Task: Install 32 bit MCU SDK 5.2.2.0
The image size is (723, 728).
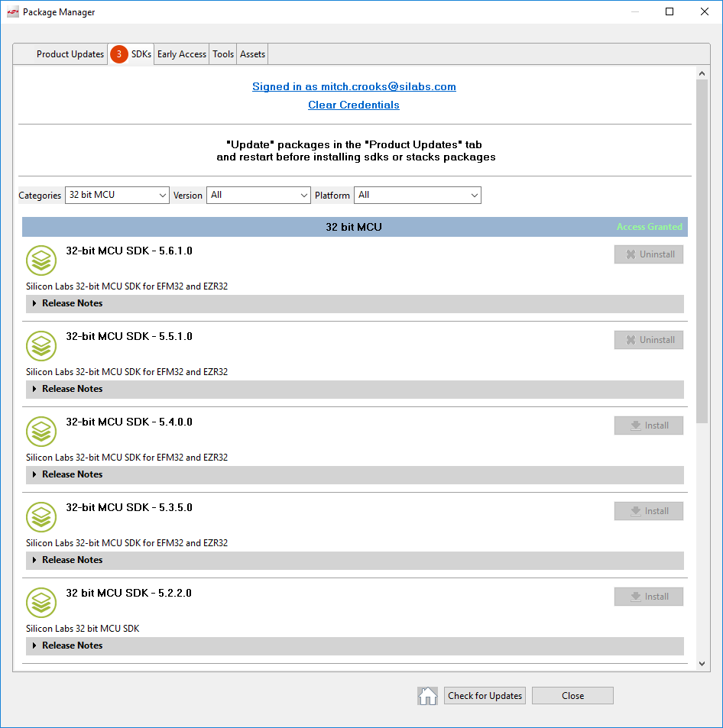Action: (x=649, y=597)
